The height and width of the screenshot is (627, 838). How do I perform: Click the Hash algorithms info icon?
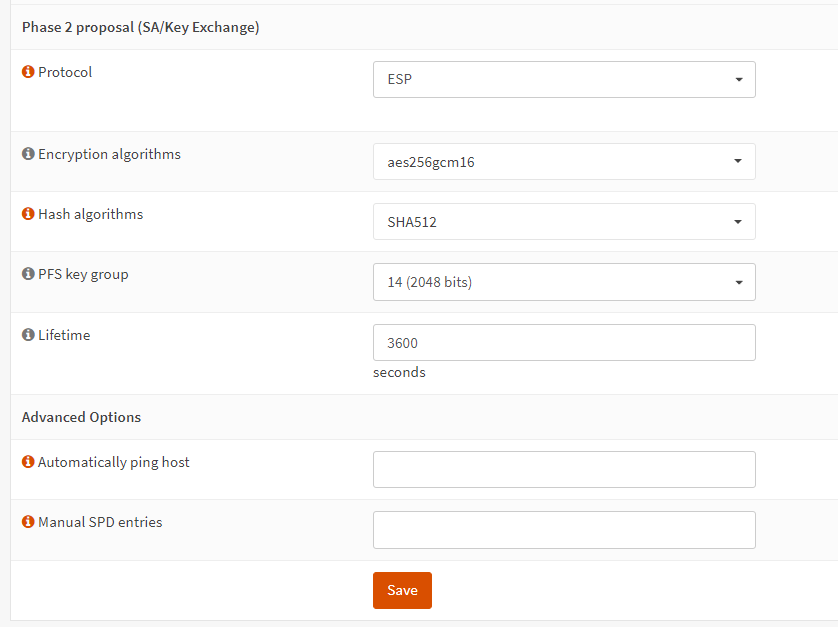pos(28,215)
